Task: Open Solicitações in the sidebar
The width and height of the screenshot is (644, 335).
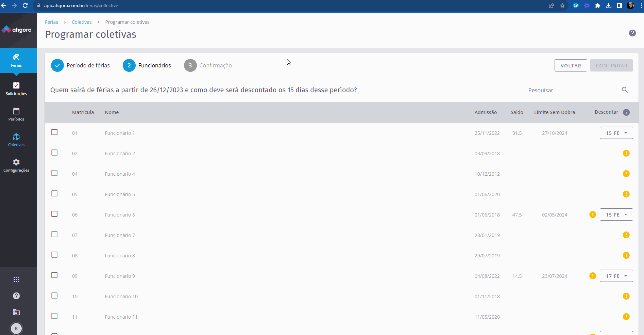Action: (16, 89)
